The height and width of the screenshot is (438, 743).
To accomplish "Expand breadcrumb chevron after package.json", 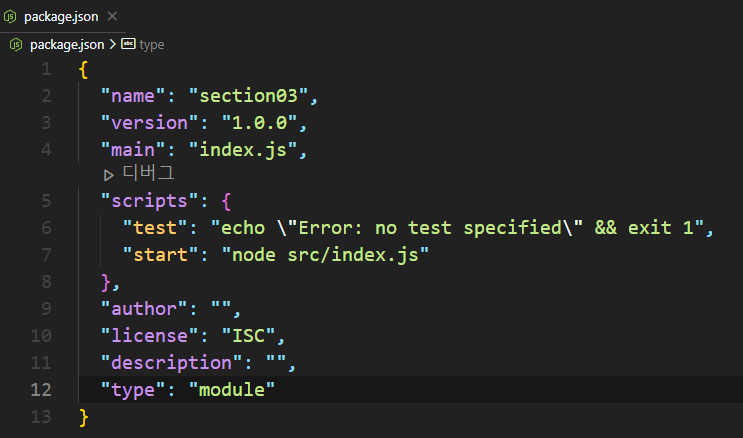I will coord(113,44).
